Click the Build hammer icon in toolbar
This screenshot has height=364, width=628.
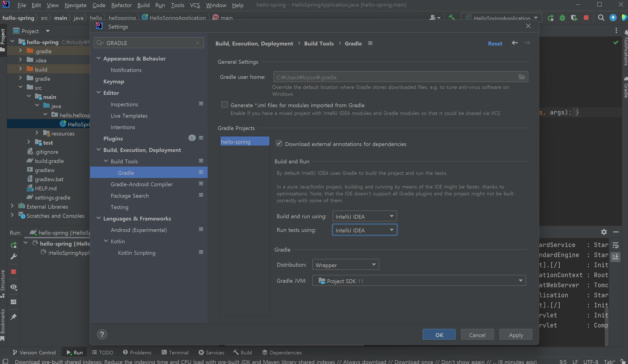pos(452,17)
